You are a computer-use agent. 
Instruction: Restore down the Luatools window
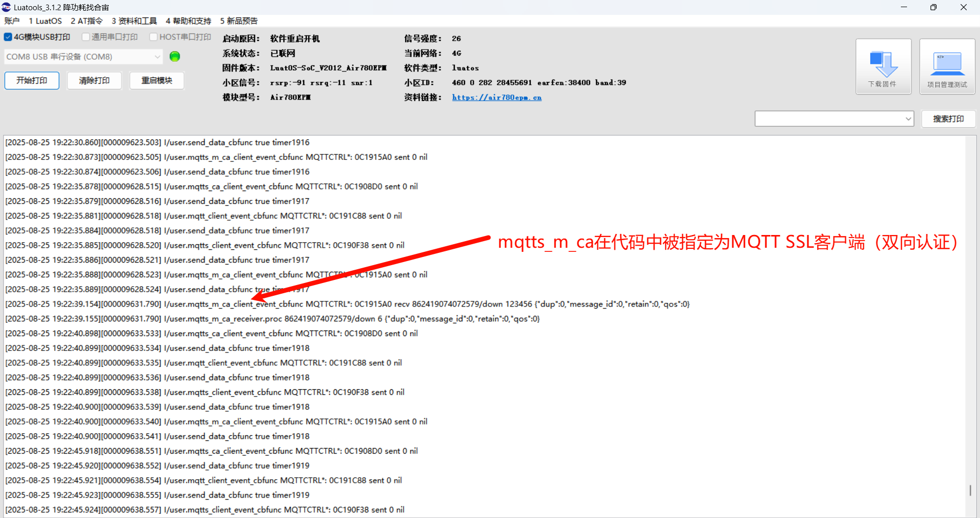[x=934, y=7]
